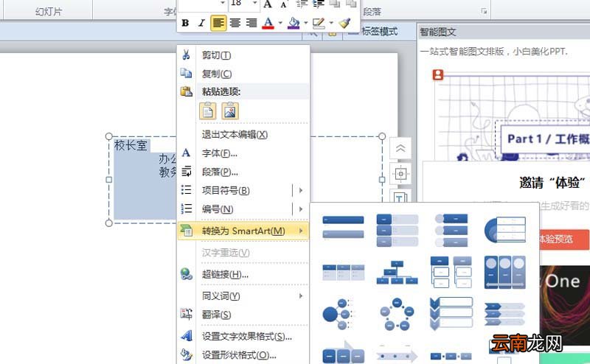Click 转换为 SmartArt(M) menu entry

click(243, 231)
